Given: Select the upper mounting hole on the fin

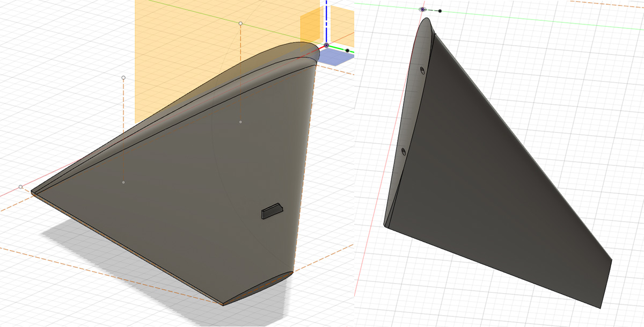Looking at the screenshot, I should pyautogui.click(x=422, y=70).
